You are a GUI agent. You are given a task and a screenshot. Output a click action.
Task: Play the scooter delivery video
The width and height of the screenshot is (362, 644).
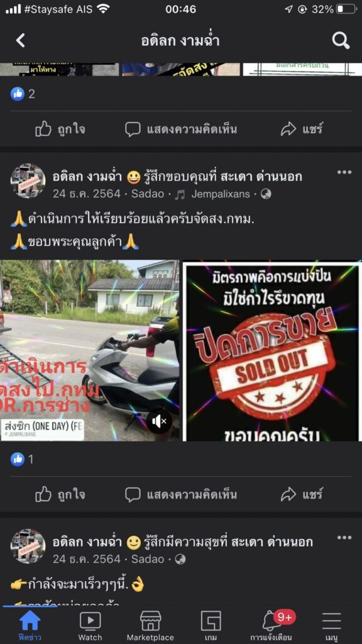coord(89,350)
